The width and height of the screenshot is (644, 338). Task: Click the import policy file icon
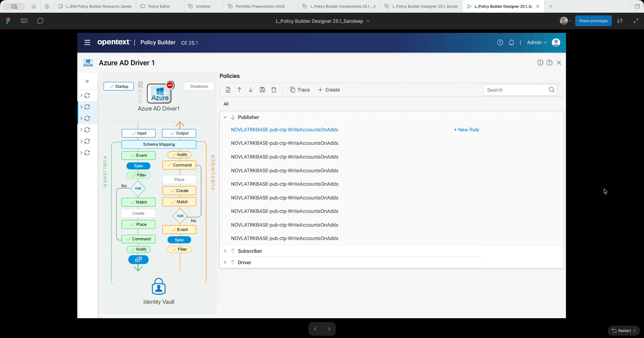point(228,90)
